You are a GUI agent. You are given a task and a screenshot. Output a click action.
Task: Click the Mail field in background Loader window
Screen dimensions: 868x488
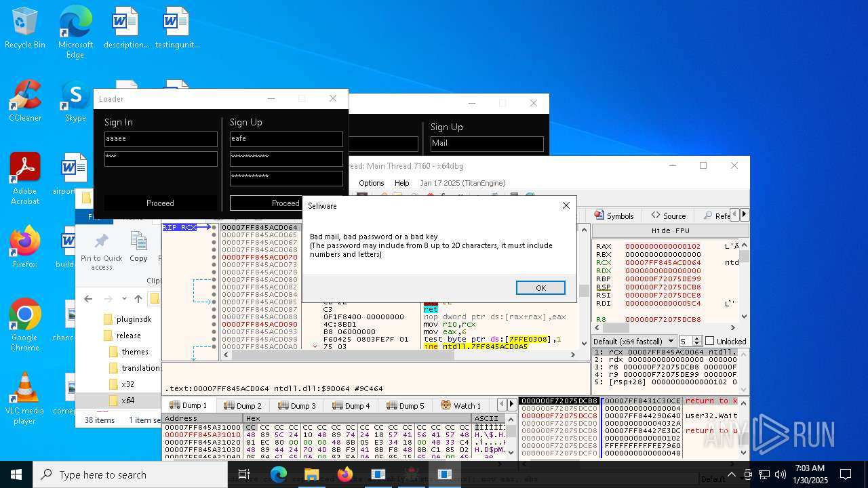487,144
